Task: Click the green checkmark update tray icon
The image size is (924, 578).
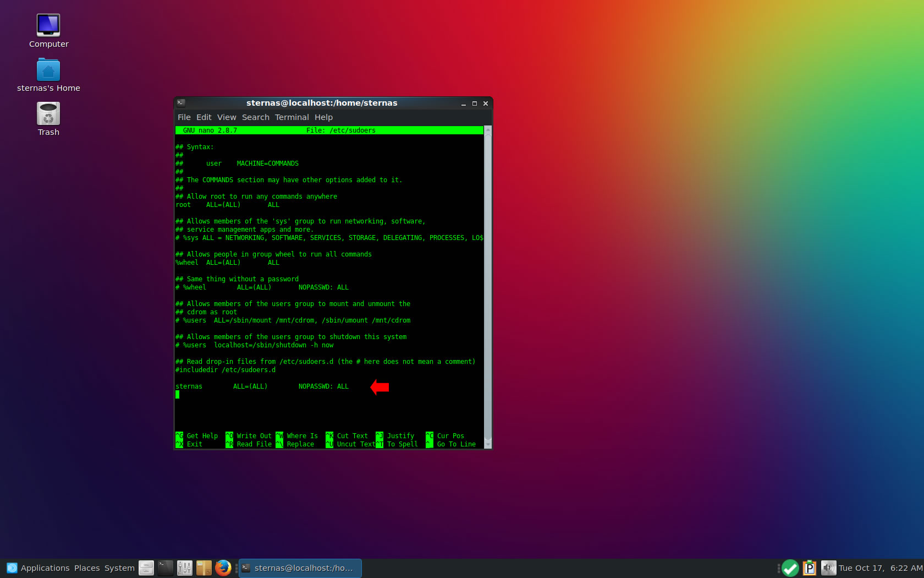Action: (790, 568)
